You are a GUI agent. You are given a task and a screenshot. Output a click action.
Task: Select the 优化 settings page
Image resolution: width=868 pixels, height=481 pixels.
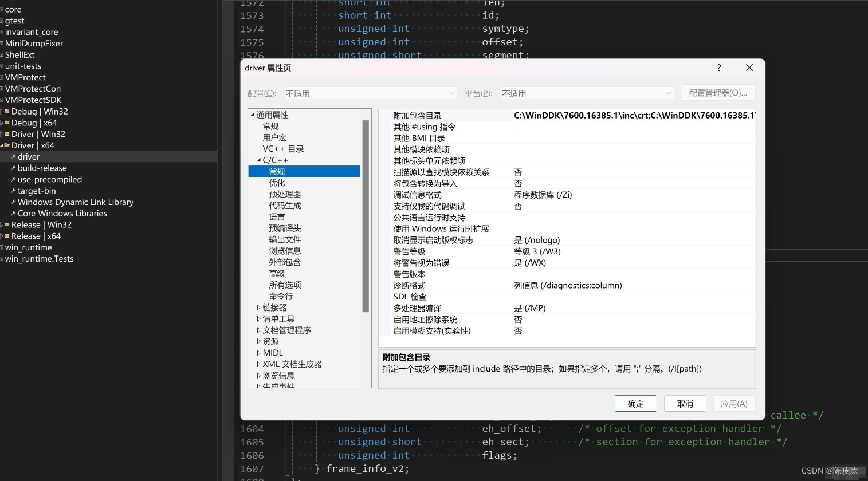(277, 183)
